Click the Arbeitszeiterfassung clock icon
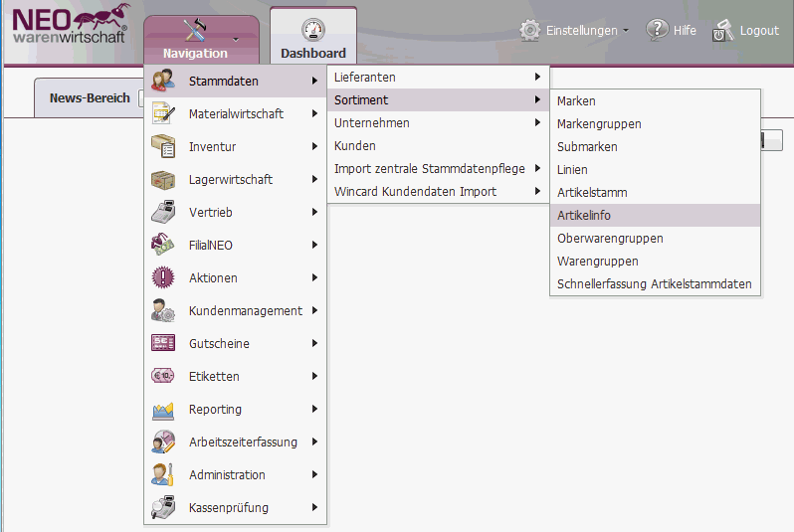 coord(163,442)
